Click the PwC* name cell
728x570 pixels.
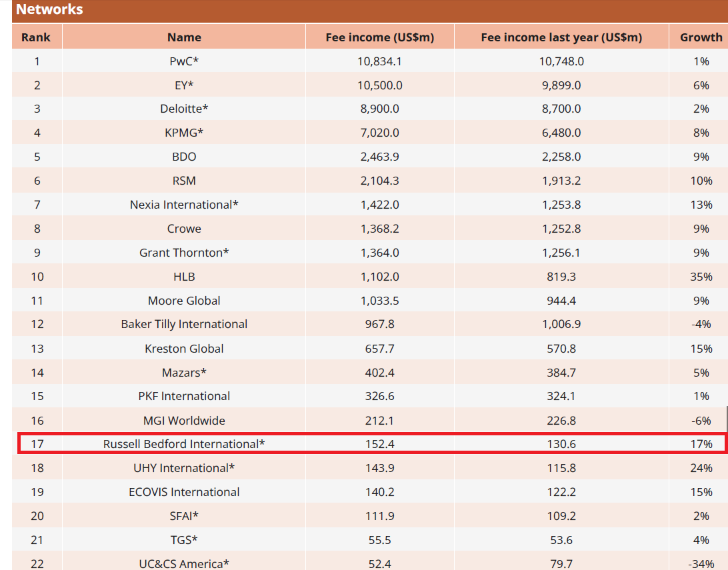184,61
